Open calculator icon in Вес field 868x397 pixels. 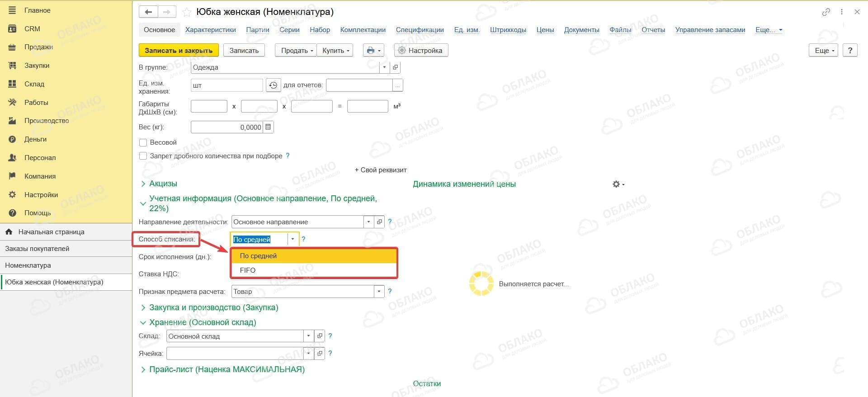(x=268, y=127)
